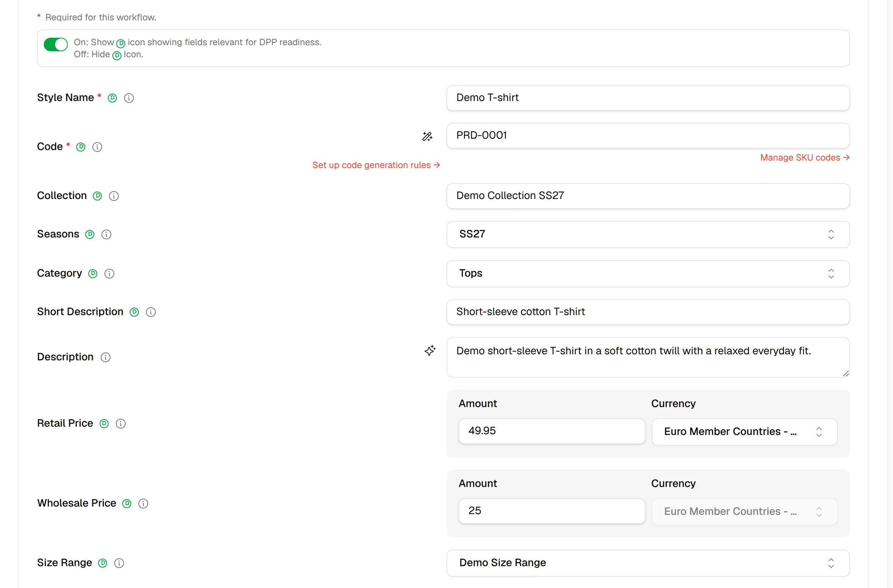Click into the Description text area

pos(648,357)
